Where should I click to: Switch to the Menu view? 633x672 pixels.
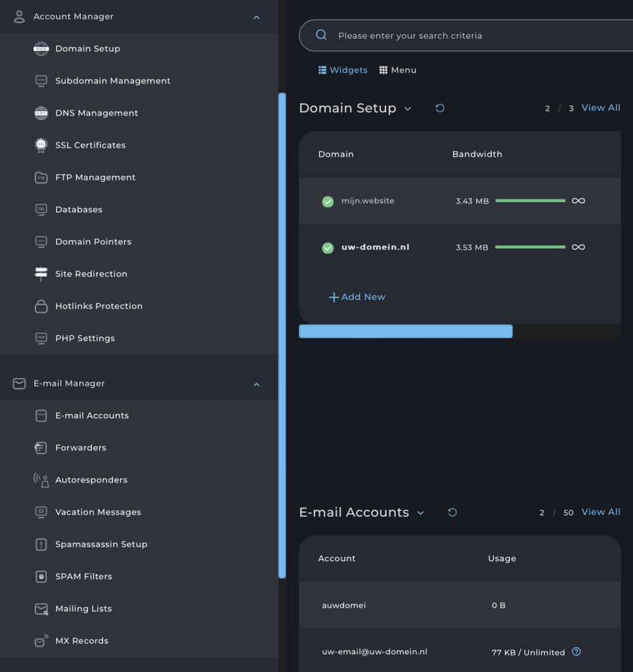397,70
